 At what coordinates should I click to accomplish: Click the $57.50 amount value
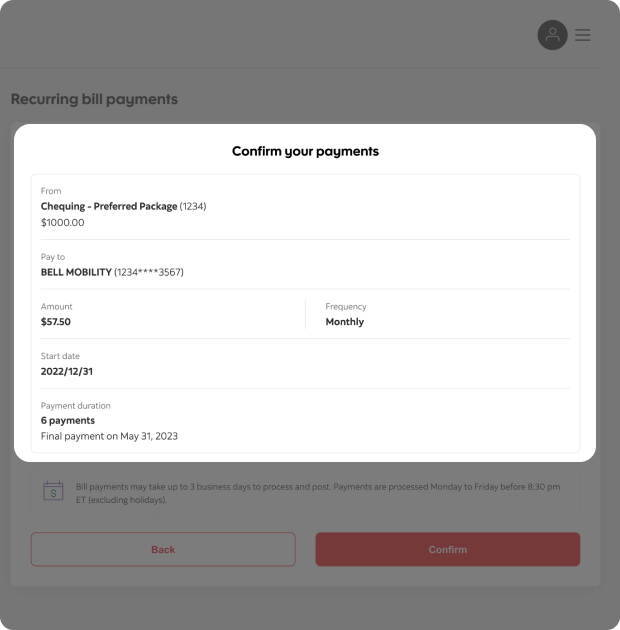point(56,322)
